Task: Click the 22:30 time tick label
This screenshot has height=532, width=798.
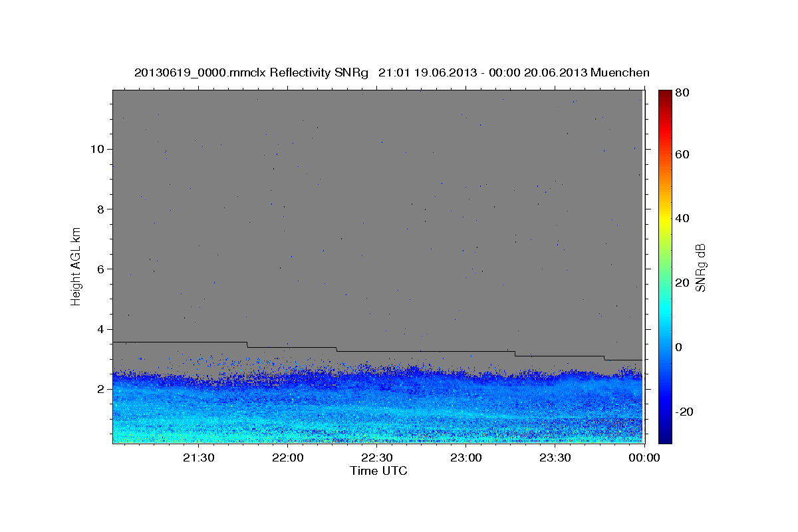Action: click(x=377, y=458)
